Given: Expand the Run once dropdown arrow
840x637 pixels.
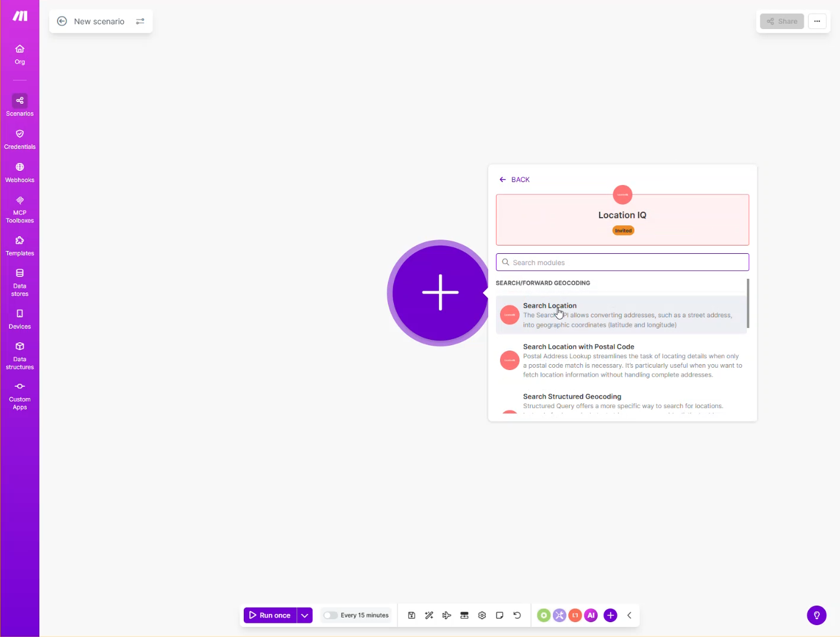Looking at the screenshot, I should click(x=304, y=615).
